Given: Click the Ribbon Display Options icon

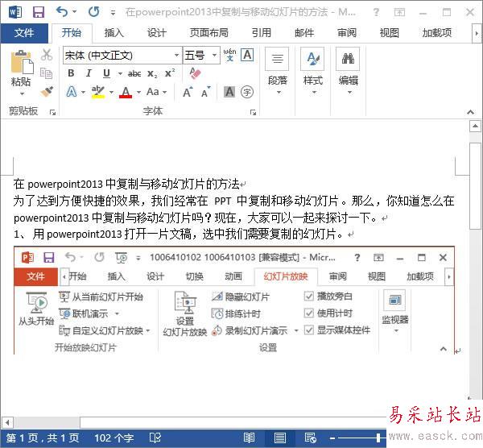Looking at the screenshot, I should click(399, 12).
